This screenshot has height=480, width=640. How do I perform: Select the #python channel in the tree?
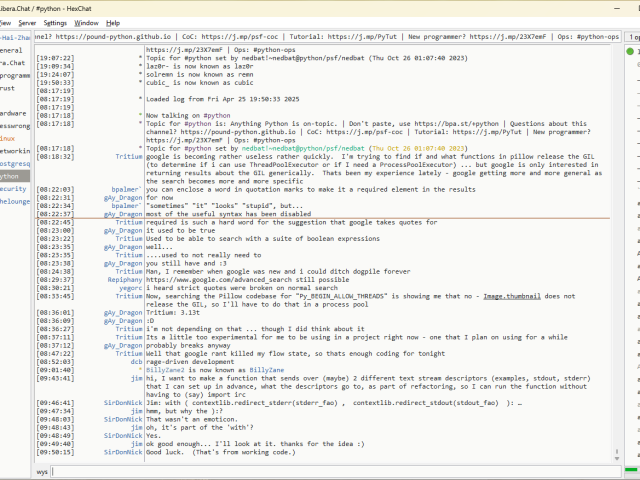[x=10, y=175]
